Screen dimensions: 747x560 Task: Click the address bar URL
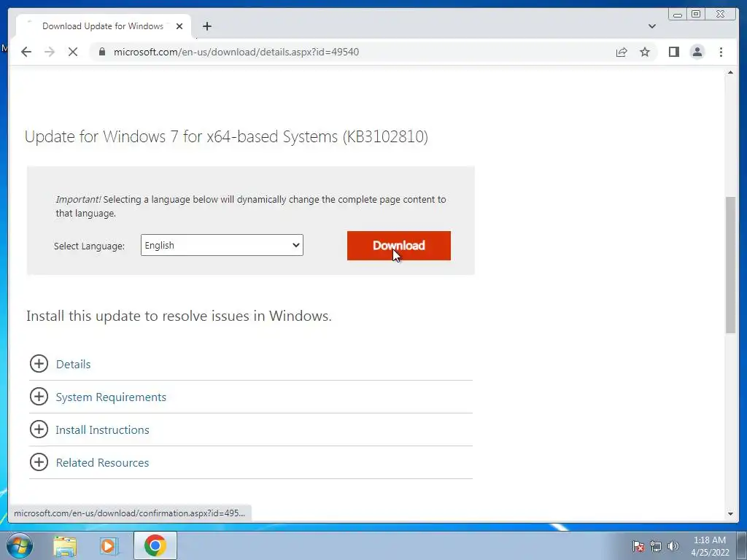(236, 52)
